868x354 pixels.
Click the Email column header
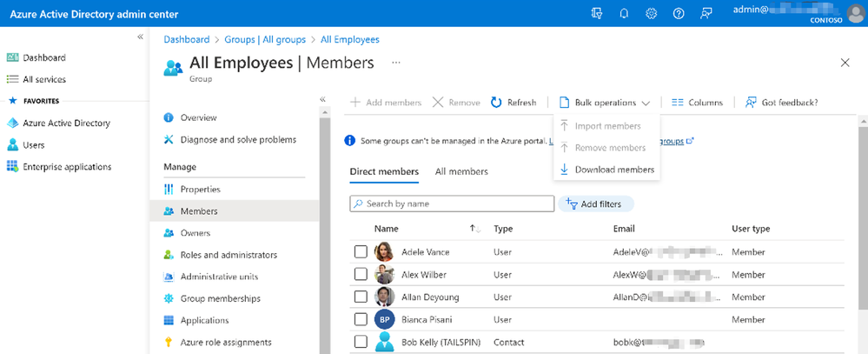coord(624,229)
